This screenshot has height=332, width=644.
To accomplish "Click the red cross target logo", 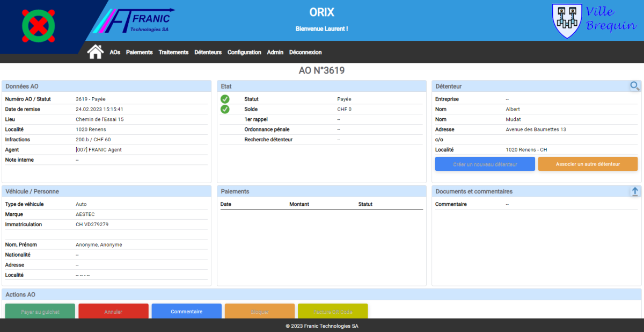I will click(x=39, y=25).
